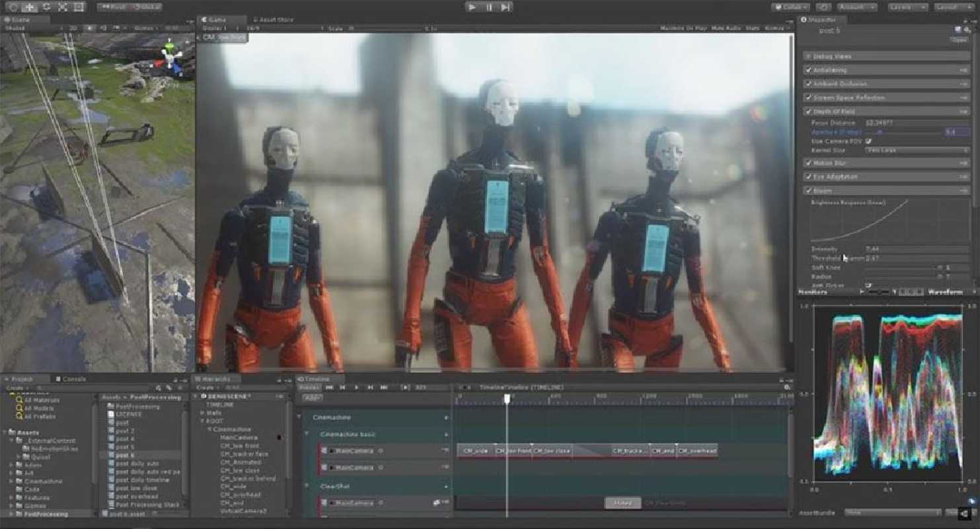Uncheck Use Camera FOV
This screenshot has width=980, height=529.
point(867,141)
